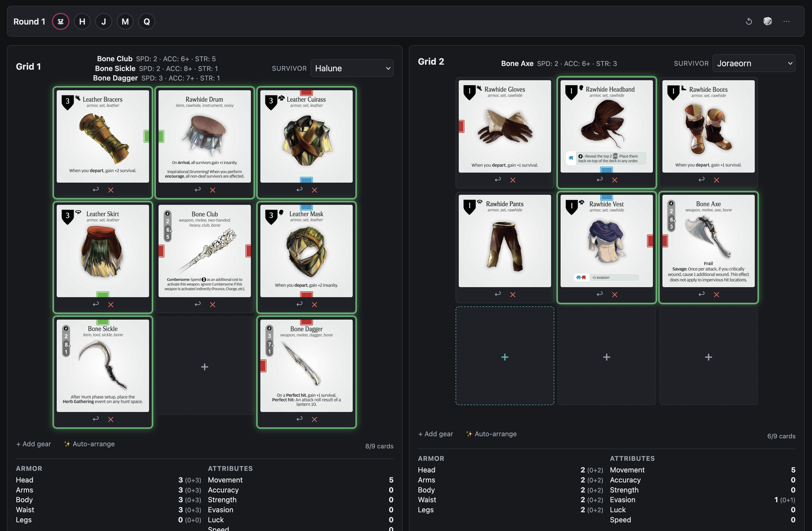Select the Rawhide Drum card image

(205, 136)
